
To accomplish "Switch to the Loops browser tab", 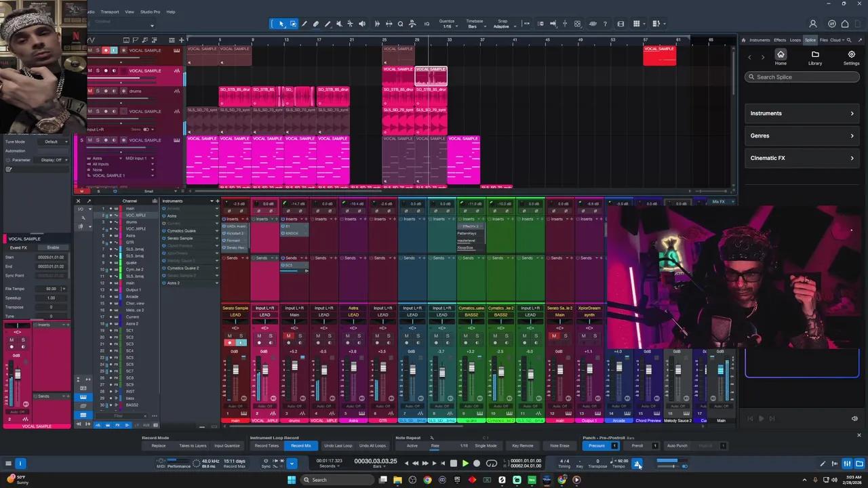I will tap(795, 40).
